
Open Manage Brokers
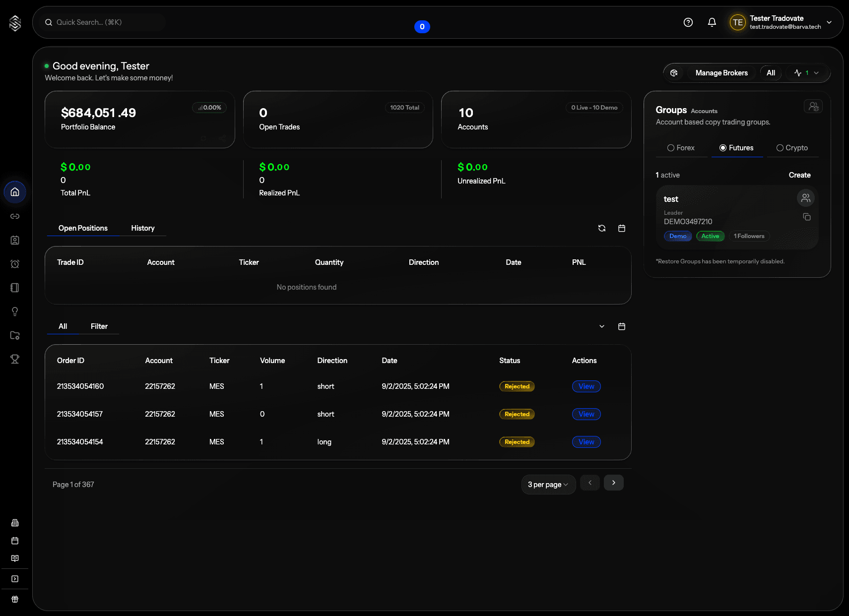[721, 72]
